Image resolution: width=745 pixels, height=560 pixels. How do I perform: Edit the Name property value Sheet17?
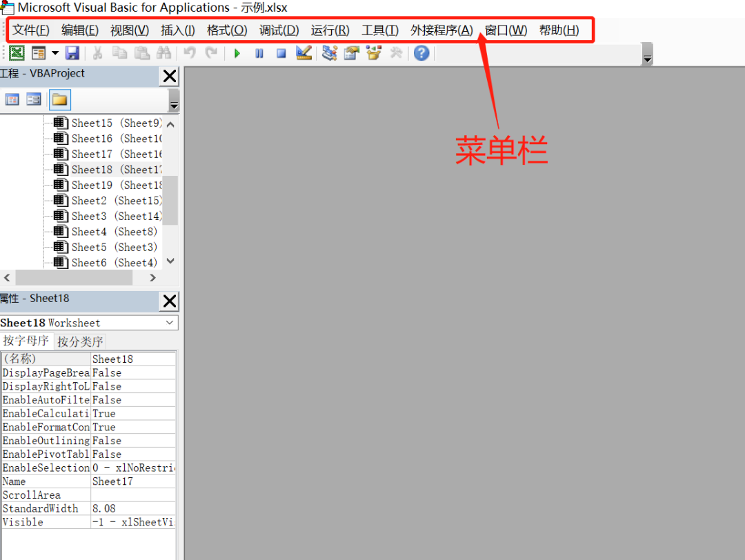point(134,481)
